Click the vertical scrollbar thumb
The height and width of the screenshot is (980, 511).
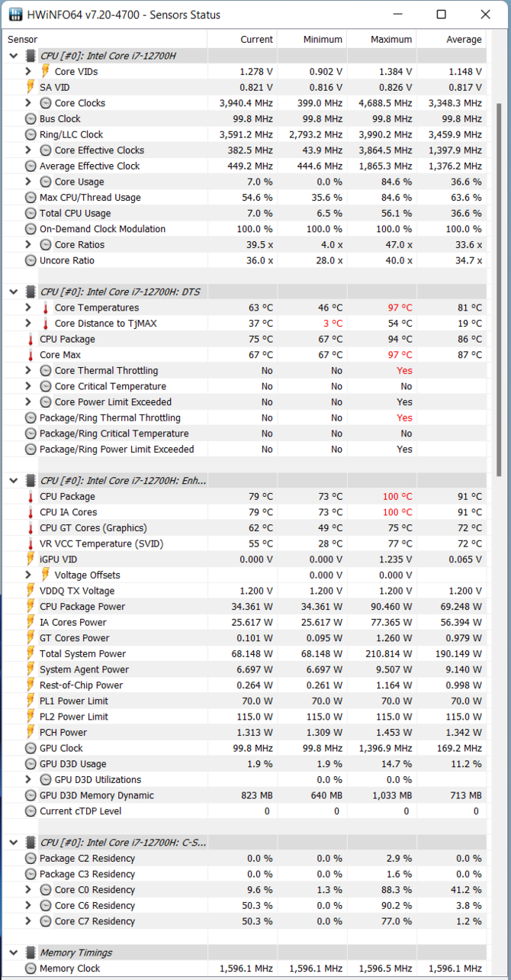[x=500, y=290]
